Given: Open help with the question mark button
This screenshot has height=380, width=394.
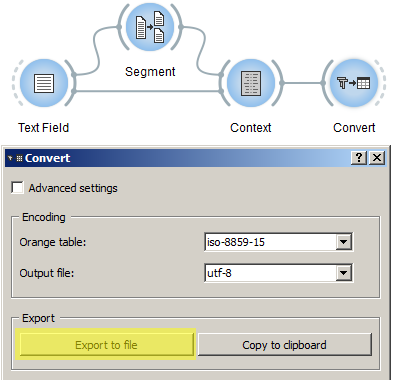Looking at the screenshot, I should pyautogui.click(x=359, y=157).
